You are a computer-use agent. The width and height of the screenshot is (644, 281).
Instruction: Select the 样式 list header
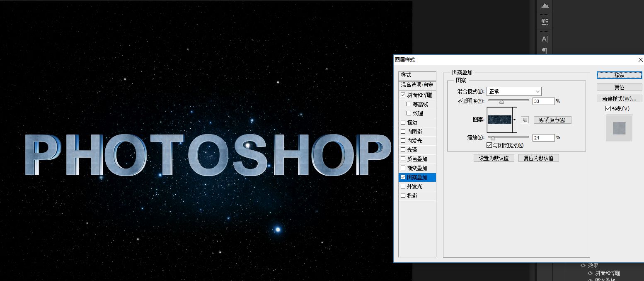(x=417, y=75)
